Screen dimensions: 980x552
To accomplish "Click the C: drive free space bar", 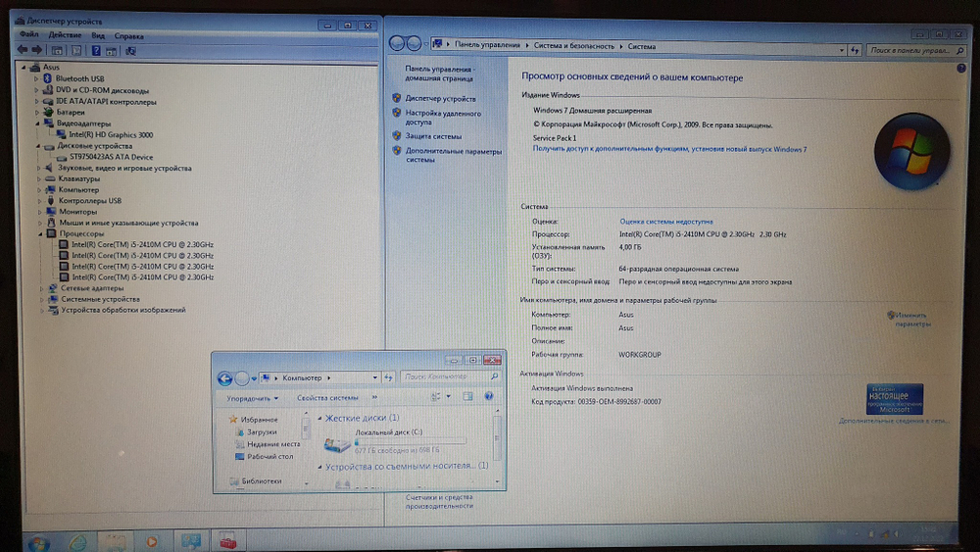I will point(410,441).
